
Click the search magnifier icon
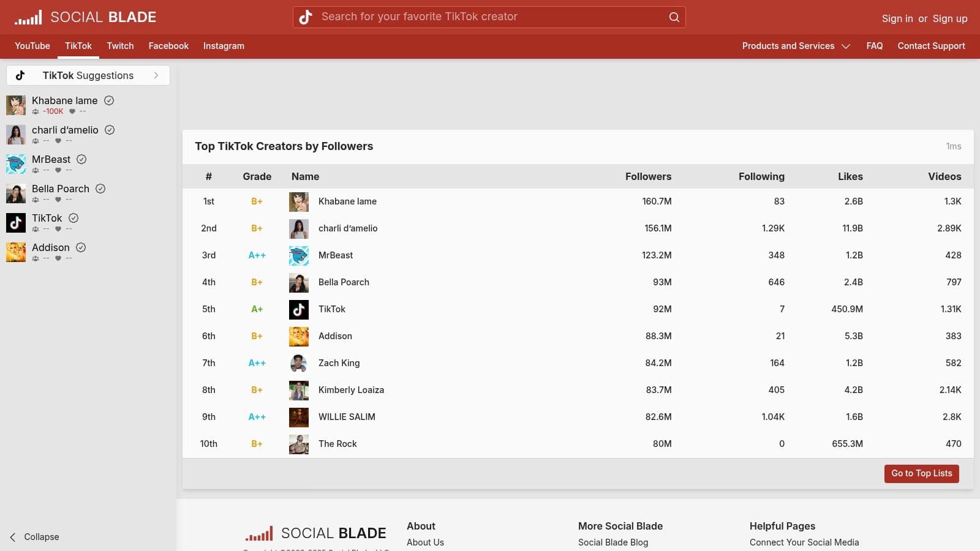pos(674,17)
